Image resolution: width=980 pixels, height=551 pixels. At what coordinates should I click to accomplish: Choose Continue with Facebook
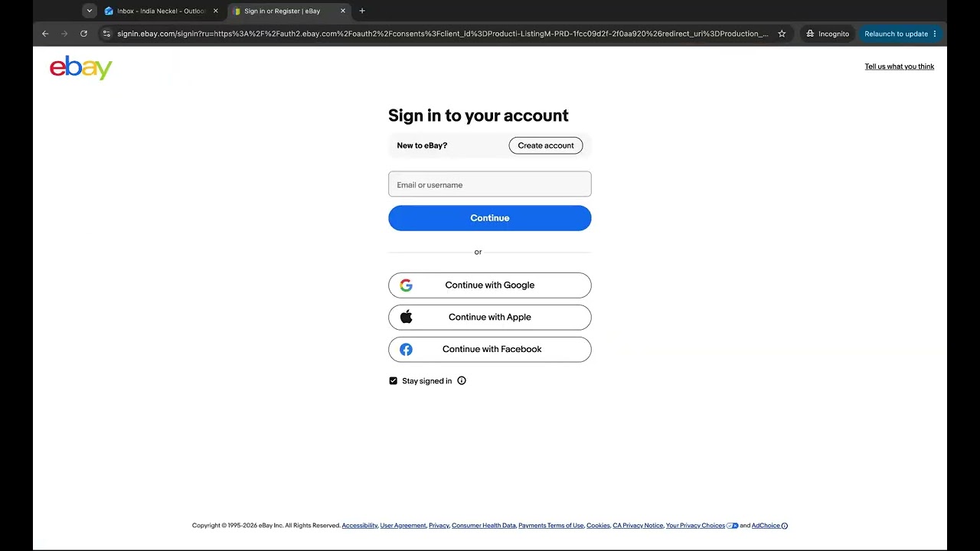point(490,350)
